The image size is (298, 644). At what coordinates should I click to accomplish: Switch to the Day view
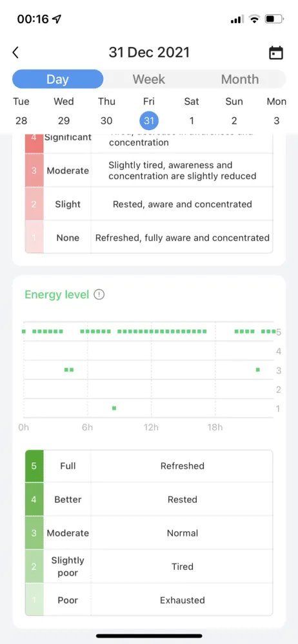[57, 79]
